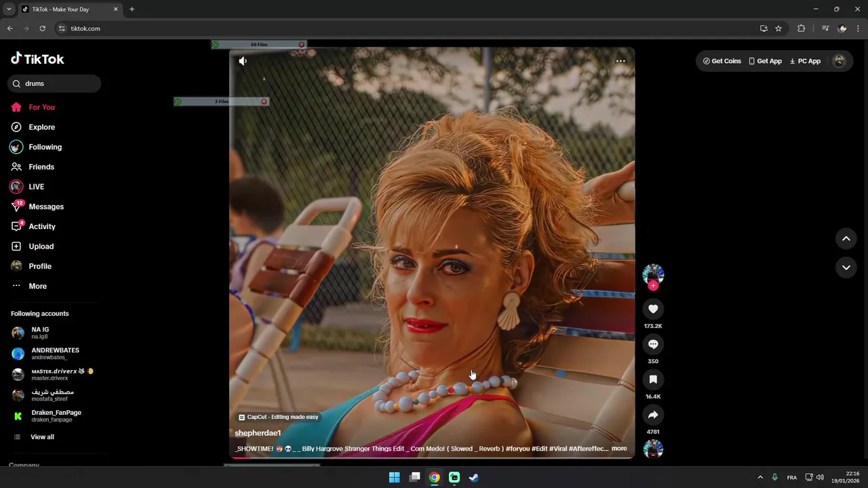Screen dimensions: 868x488
Task: Reload the page in Chrome
Action: (42, 28)
